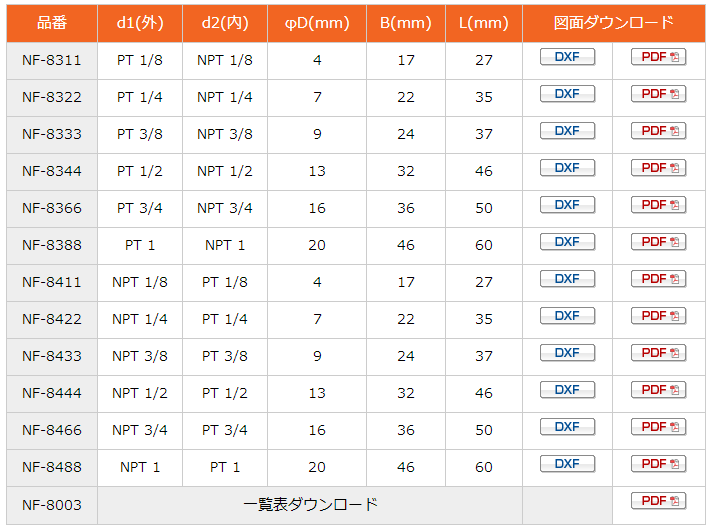
Task: Download the DXF for NF-8433
Action: click(x=567, y=353)
